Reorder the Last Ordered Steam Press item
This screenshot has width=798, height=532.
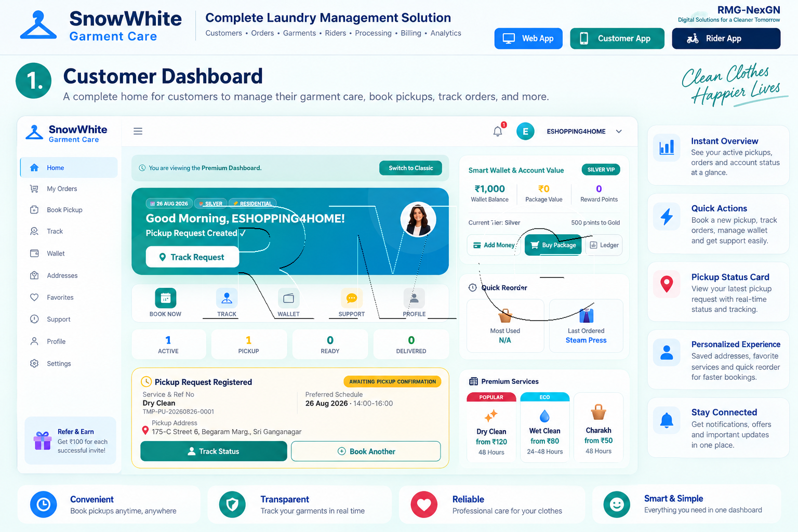pos(586,326)
